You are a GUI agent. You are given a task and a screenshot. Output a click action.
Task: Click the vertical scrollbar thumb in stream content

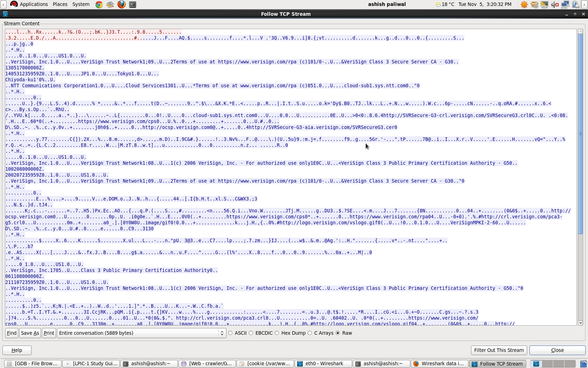click(x=580, y=134)
